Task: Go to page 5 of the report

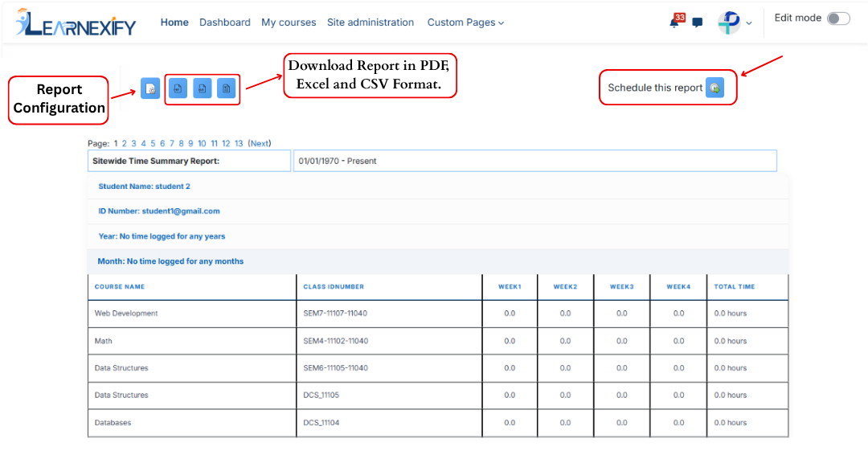Action: click(153, 143)
